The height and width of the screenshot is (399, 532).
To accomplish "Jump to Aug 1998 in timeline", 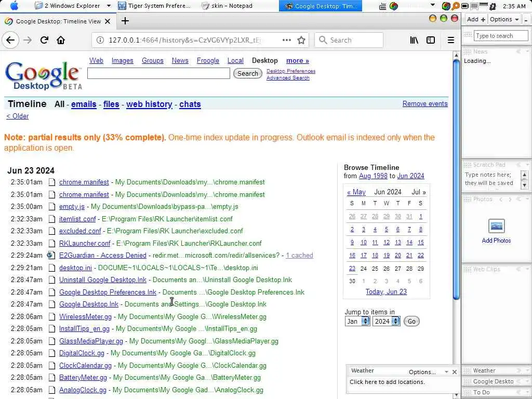I will click(373, 176).
